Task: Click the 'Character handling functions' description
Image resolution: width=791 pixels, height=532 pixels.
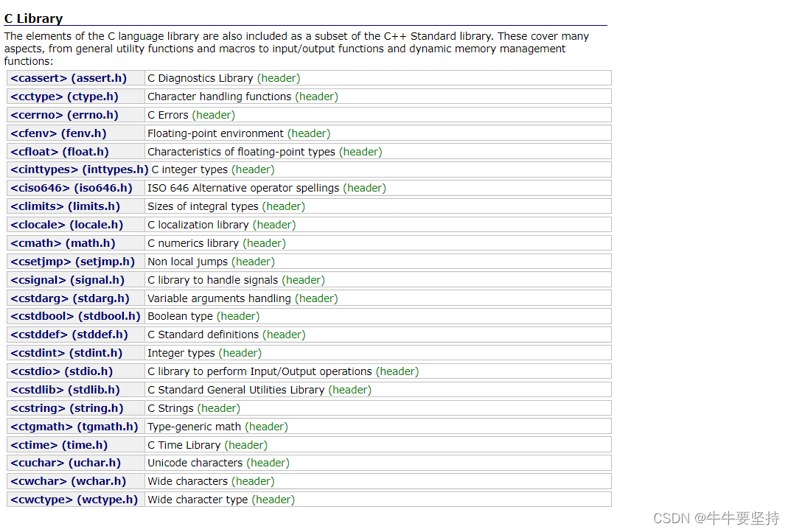Action: pos(220,97)
